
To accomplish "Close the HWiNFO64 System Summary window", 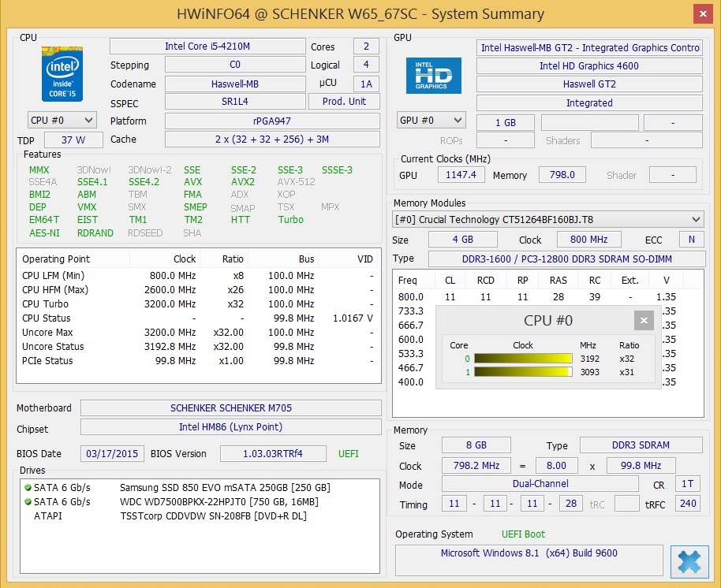I will point(703,13).
